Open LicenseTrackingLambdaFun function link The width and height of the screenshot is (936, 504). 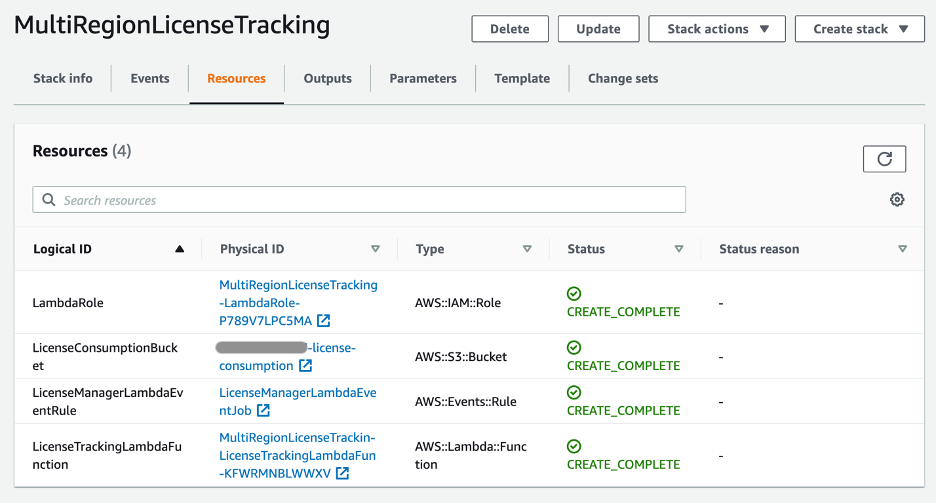click(297, 455)
